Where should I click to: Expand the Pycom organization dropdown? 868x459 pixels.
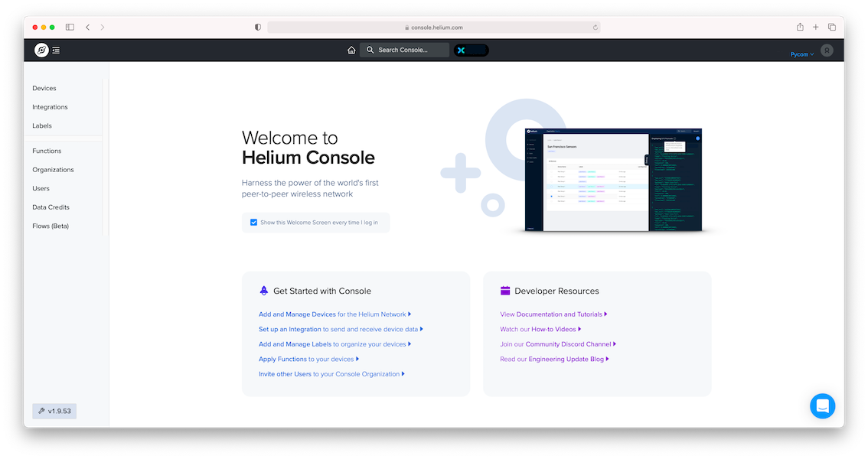(801, 54)
